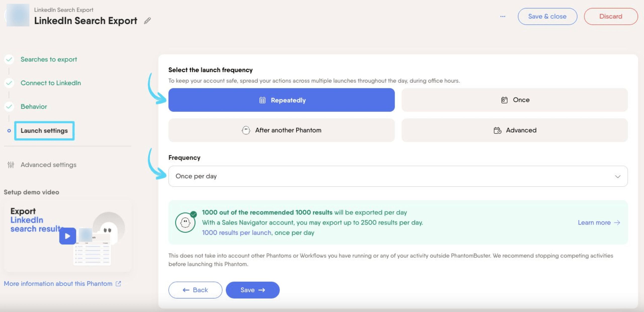Select the Once launch option
The height and width of the screenshot is (312, 644).
(515, 100)
